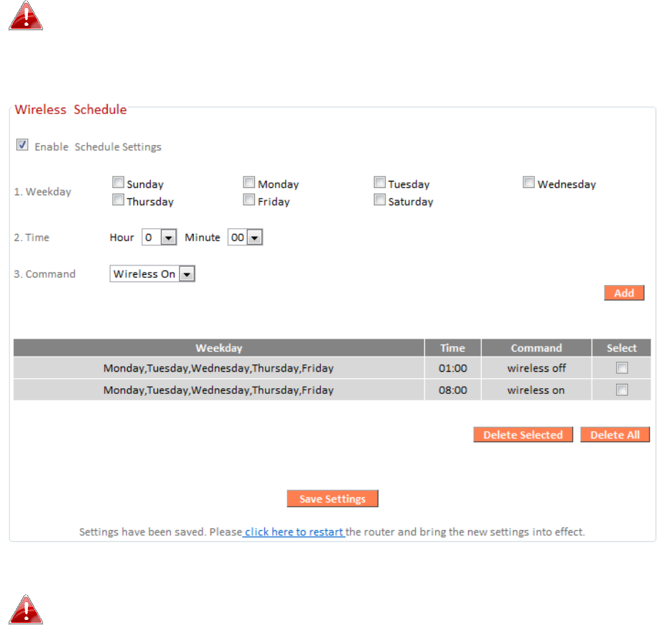The height and width of the screenshot is (625, 672).
Task: Tick the Tuesday checkbox
Action: (380, 182)
